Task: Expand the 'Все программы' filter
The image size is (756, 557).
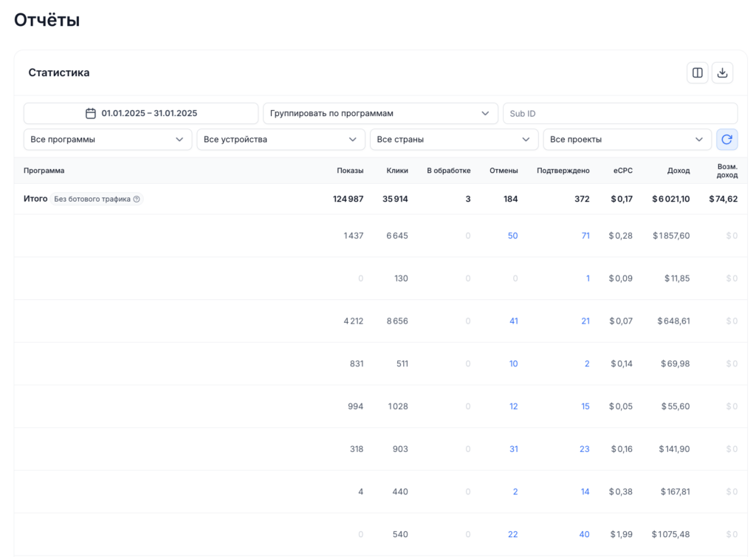Action: click(108, 139)
